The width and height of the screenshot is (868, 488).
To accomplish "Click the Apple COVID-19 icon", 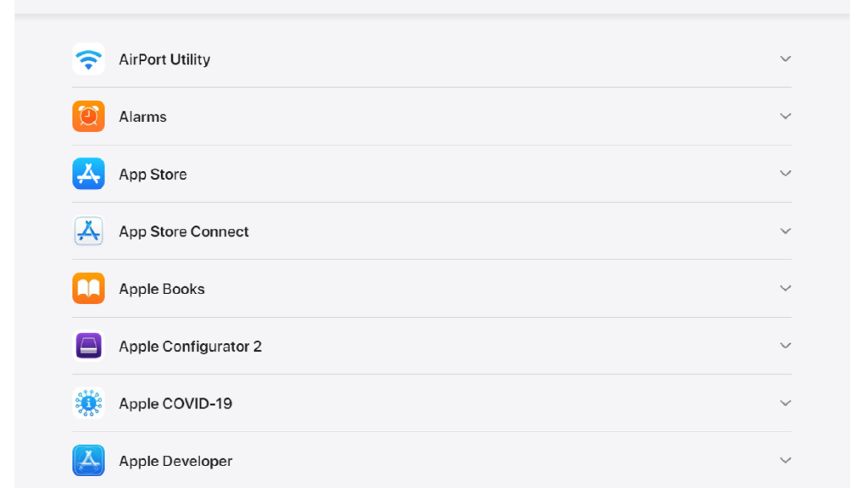I will coord(88,403).
